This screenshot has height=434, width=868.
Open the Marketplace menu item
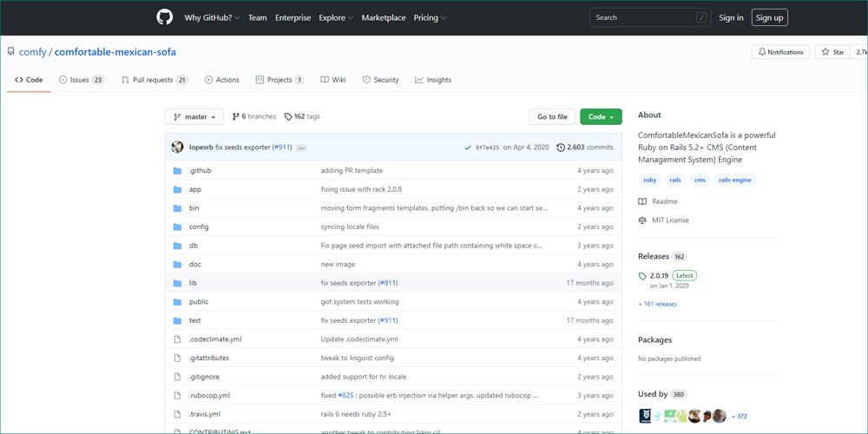(384, 17)
